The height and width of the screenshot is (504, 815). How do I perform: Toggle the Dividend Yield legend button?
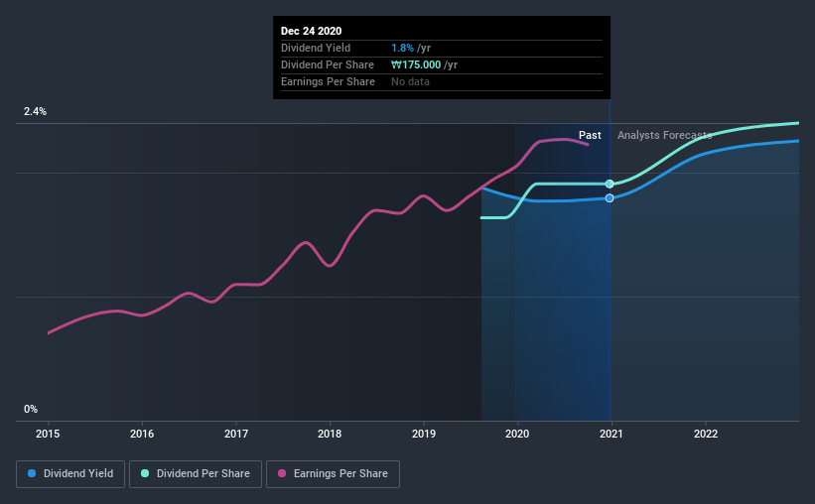[70, 474]
